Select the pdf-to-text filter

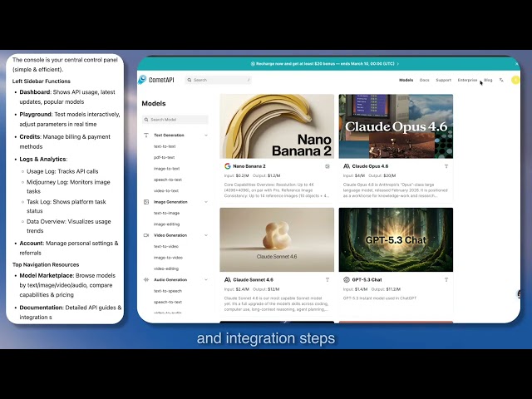[165, 157]
